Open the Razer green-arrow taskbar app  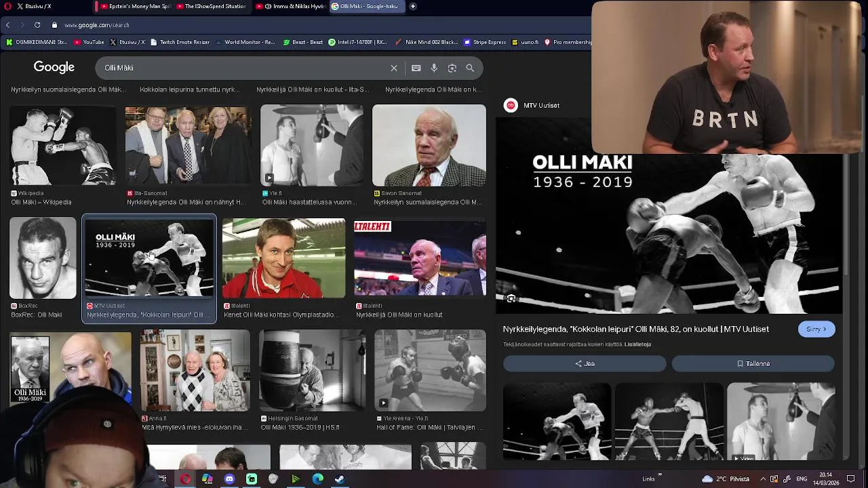tap(296, 479)
